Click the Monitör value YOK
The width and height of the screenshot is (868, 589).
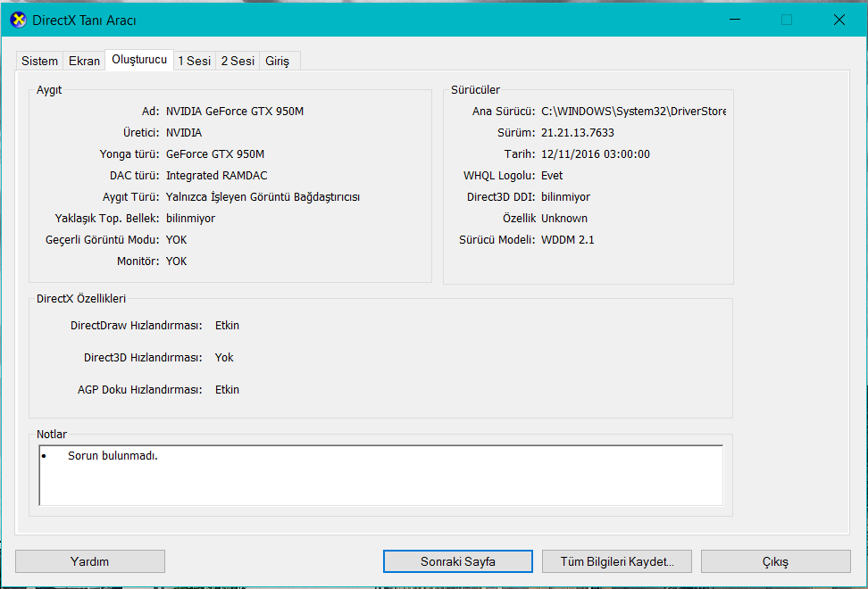(x=176, y=261)
